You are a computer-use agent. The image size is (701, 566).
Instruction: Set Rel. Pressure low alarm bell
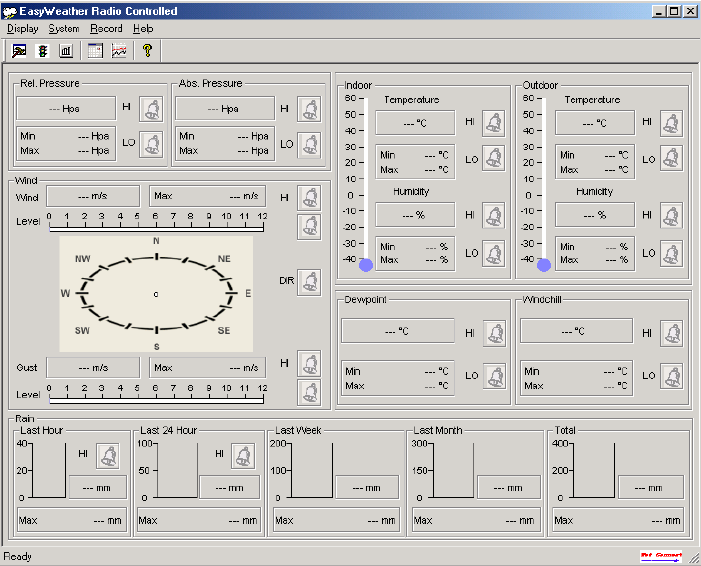pyautogui.click(x=151, y=144)
